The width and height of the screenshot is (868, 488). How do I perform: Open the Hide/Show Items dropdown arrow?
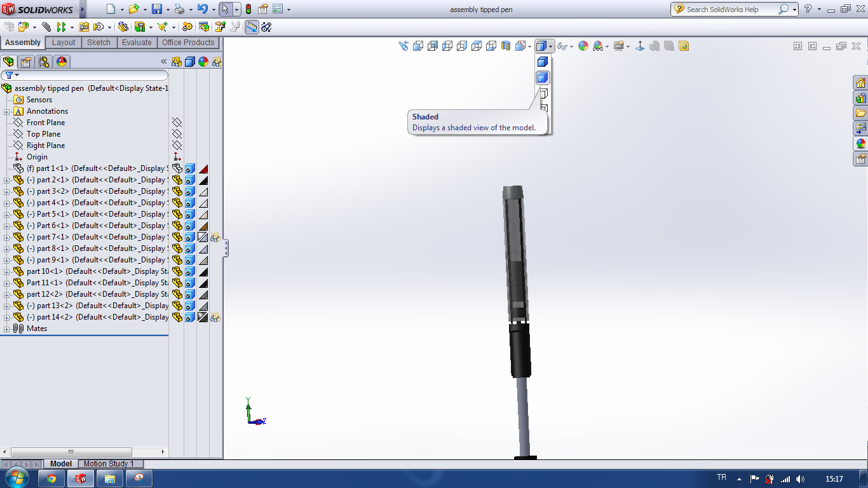point(571,46)
